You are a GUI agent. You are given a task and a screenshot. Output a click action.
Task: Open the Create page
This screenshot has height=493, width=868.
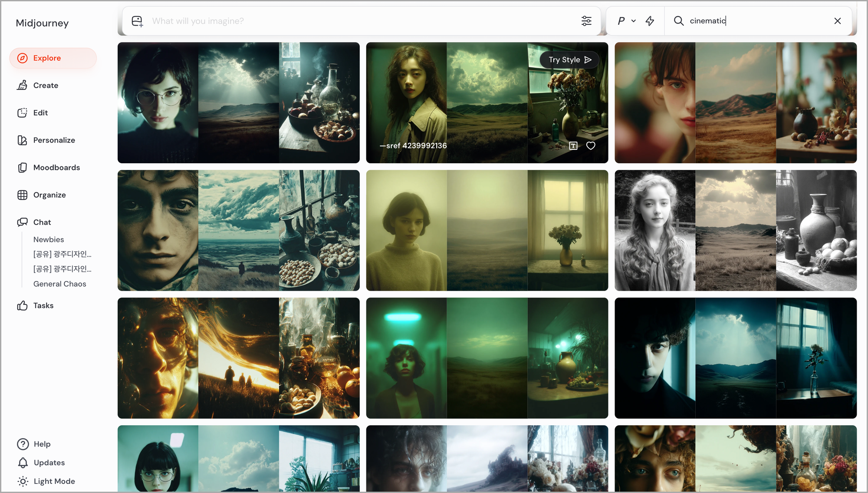[x=46, y=86]
